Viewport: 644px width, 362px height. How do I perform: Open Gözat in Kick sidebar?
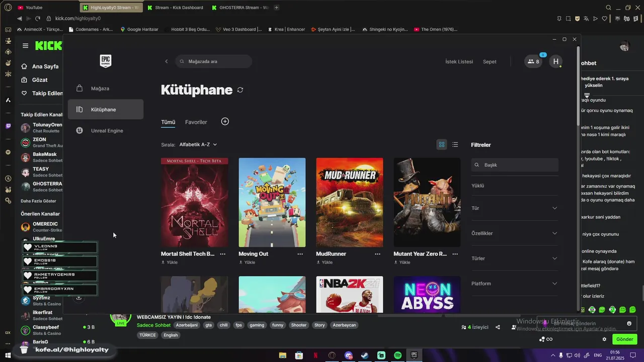[x=35, y=80]
